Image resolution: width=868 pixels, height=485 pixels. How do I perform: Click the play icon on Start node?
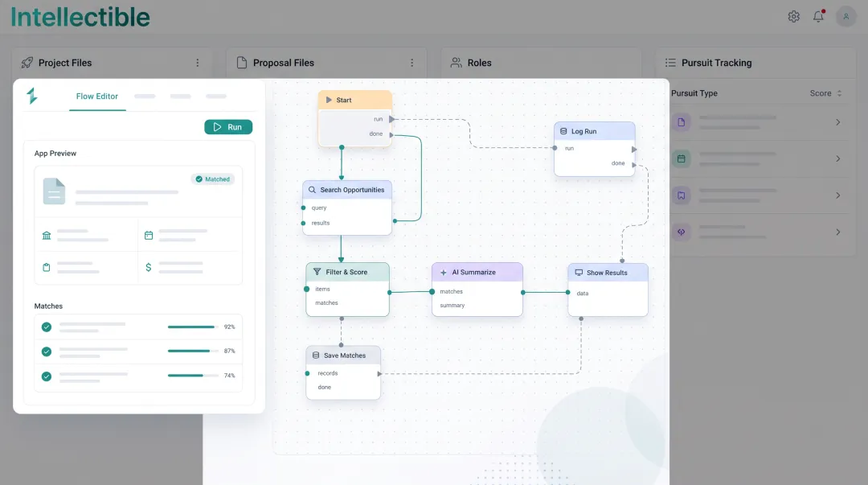pos(329,100)
